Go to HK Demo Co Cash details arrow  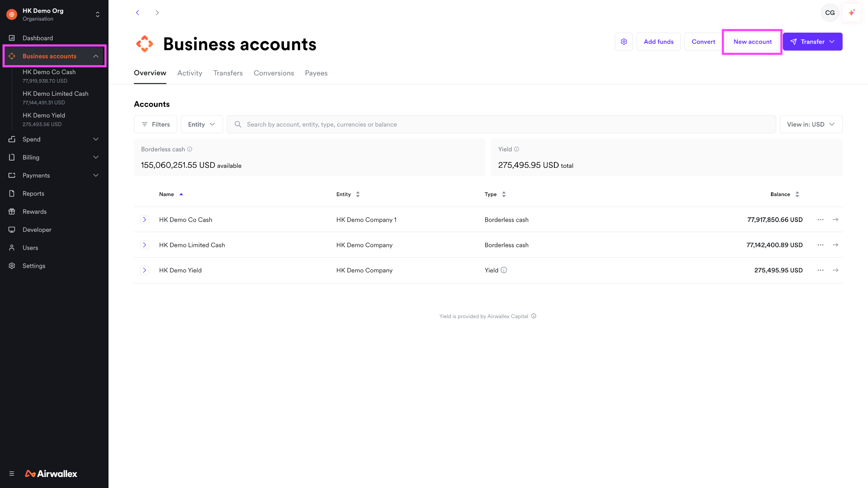(x=835, y=219)
